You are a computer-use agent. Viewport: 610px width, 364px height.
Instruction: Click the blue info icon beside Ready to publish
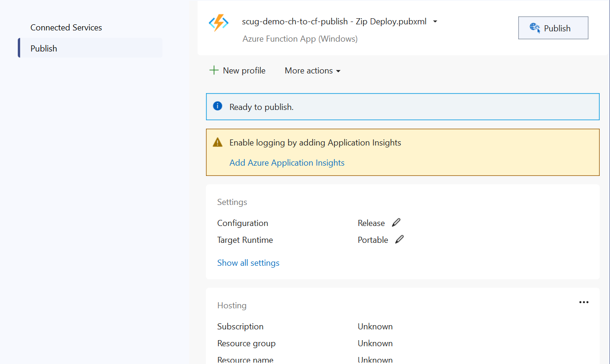tap(217, 106)
